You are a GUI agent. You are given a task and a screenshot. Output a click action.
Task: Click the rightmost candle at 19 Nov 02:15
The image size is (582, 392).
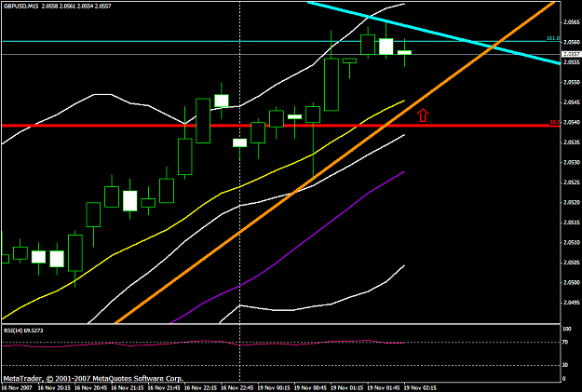(x=404, y=52)
